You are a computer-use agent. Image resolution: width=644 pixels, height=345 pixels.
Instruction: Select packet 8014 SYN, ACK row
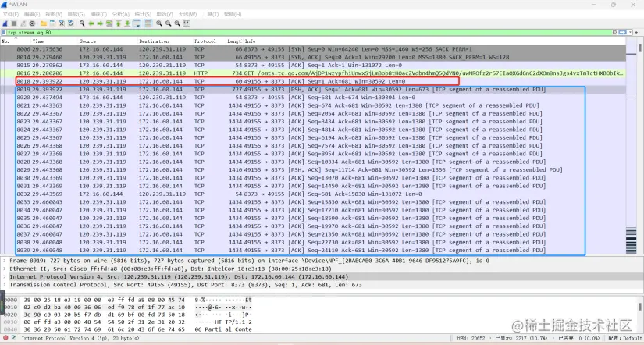(313, 57)
